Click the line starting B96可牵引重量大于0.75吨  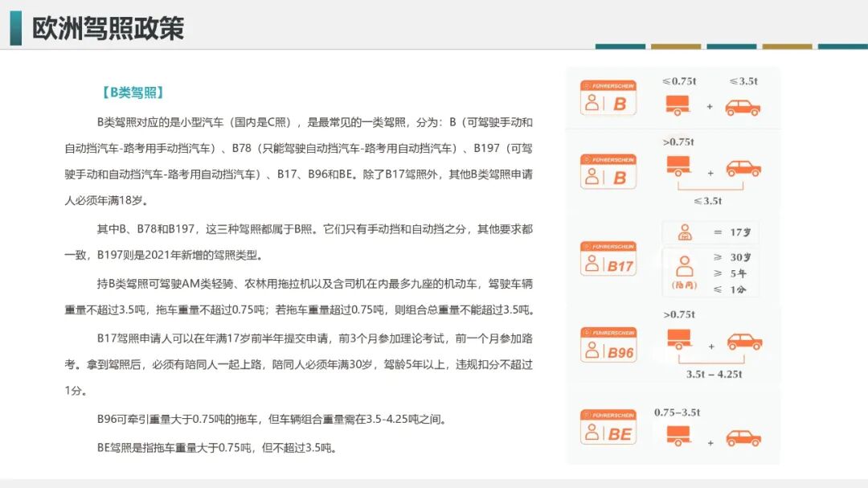pos(272,420)
